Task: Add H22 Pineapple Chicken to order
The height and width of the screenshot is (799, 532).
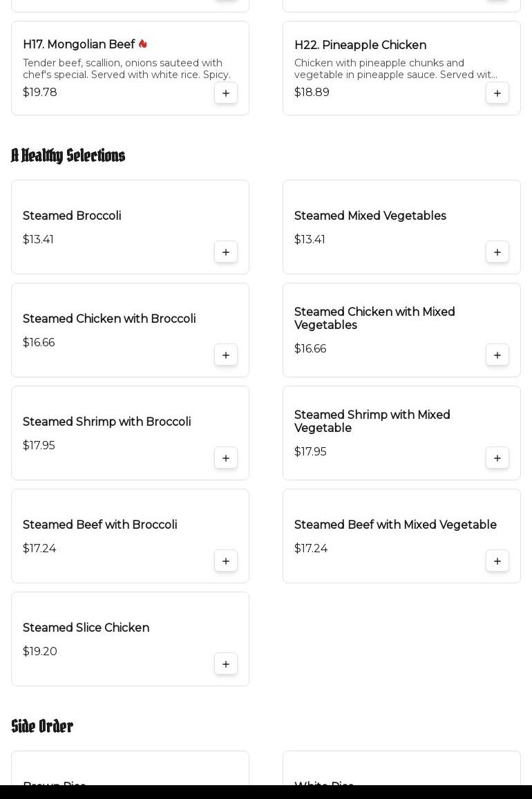Action: 497,93
